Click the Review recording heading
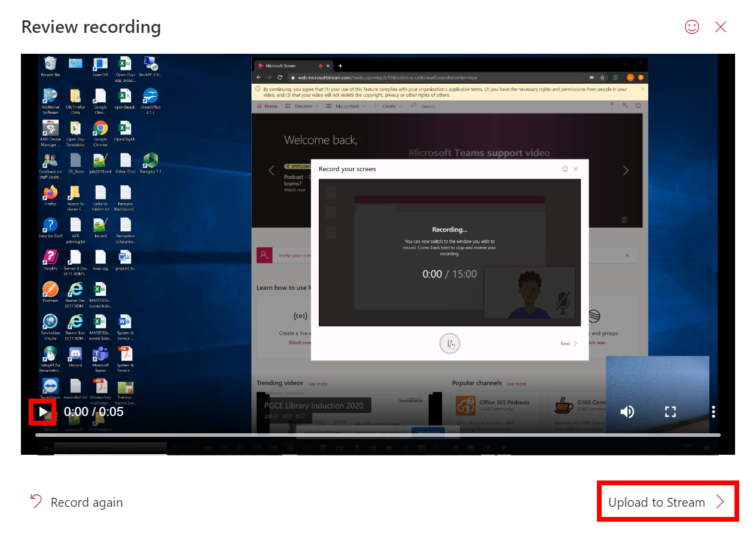 pos(91,27)
